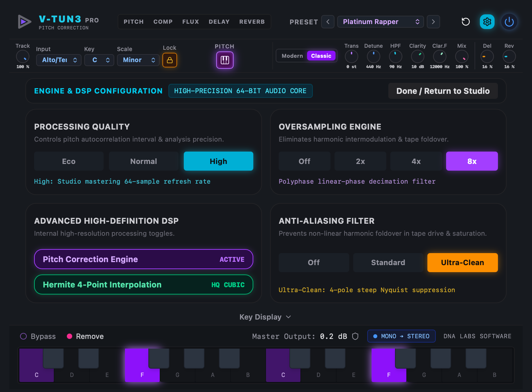
Task: Turn oversampling engine Off
Action: (304, 161)
